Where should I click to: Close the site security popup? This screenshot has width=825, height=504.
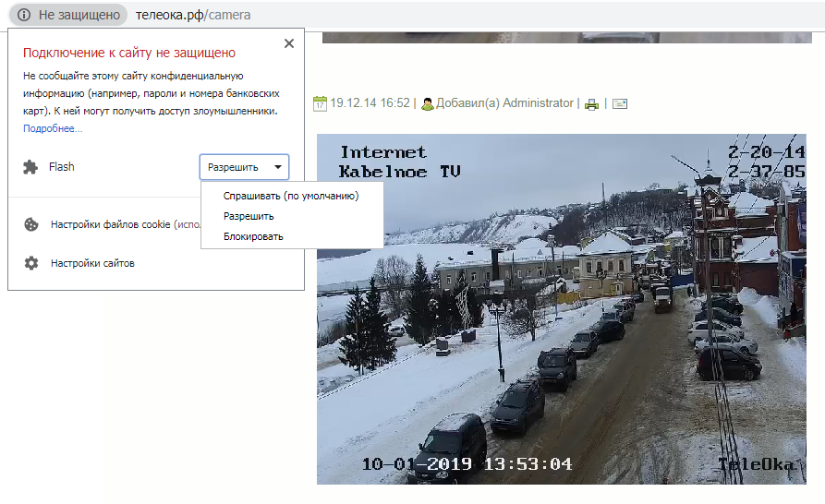click(x=289, y=43)
